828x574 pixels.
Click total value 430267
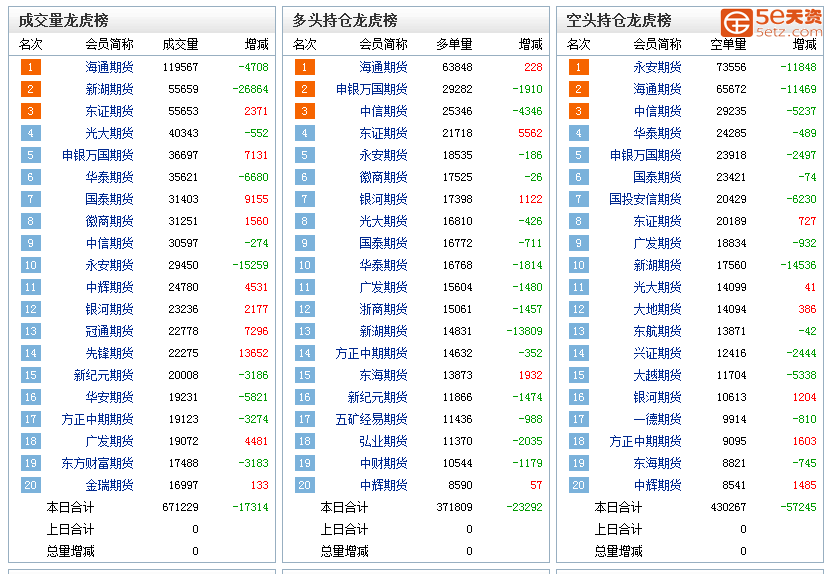coord(729,507)
